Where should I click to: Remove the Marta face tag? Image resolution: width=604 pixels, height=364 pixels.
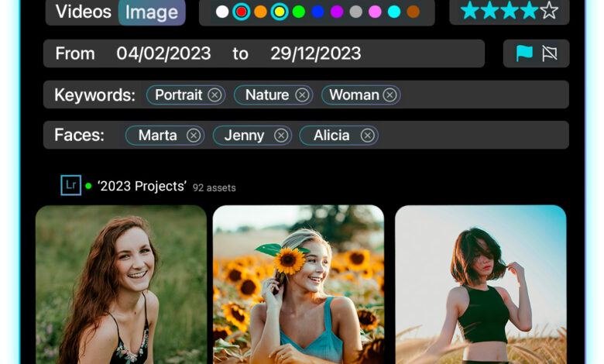194,136
